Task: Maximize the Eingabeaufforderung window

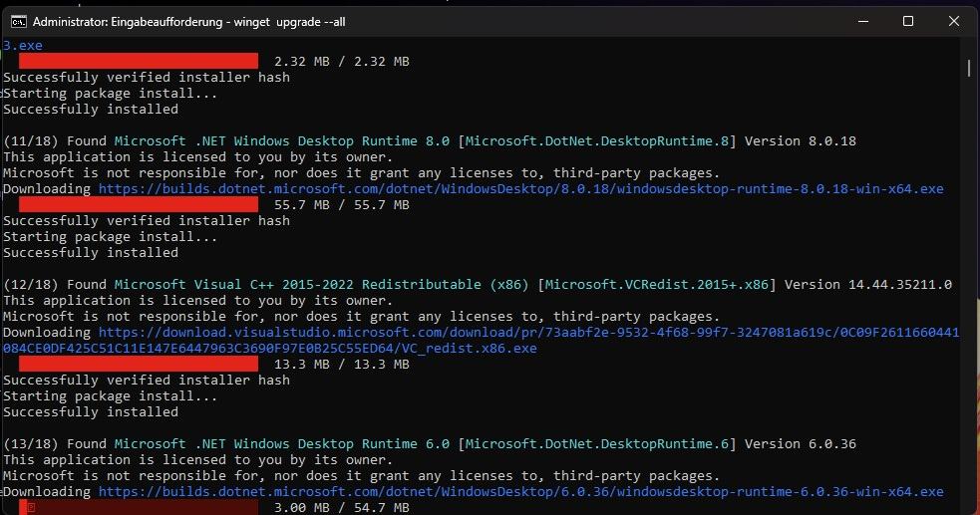Action: click(x=908, y=21)
